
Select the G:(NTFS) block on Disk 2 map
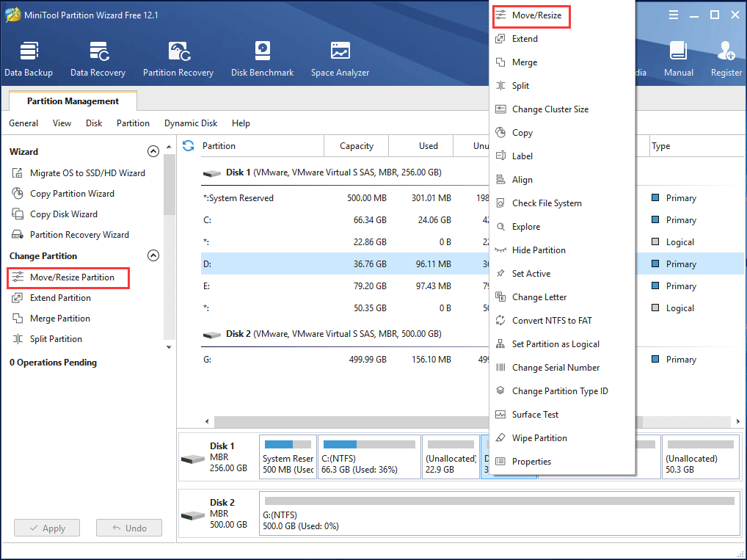tap(500, 513)
